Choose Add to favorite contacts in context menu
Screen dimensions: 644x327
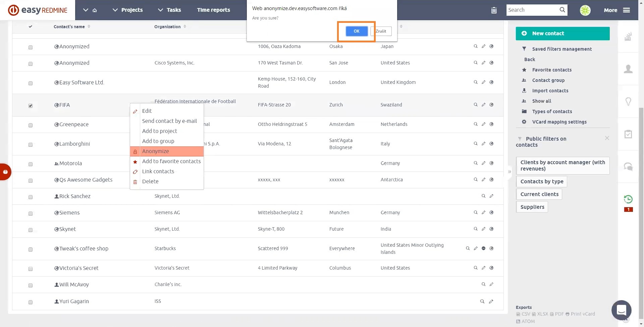point(167,161)
